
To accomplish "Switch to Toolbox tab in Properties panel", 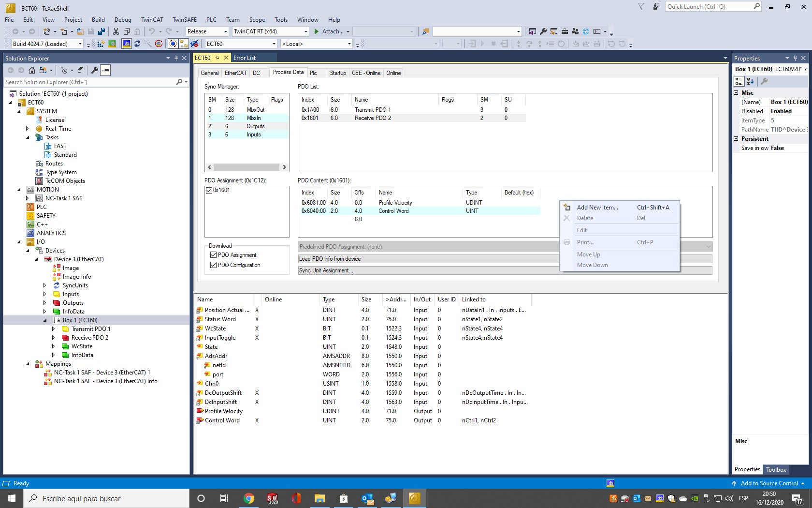I will click(x=776, y=470).
